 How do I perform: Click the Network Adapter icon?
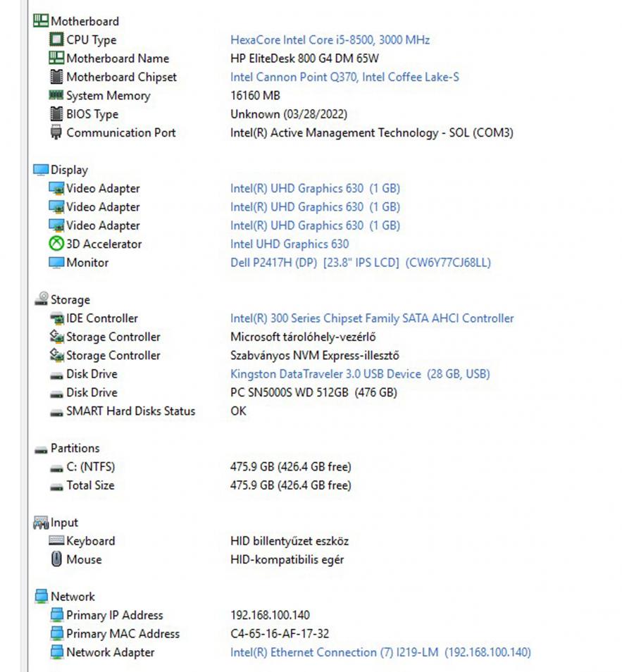pos(56,652)
